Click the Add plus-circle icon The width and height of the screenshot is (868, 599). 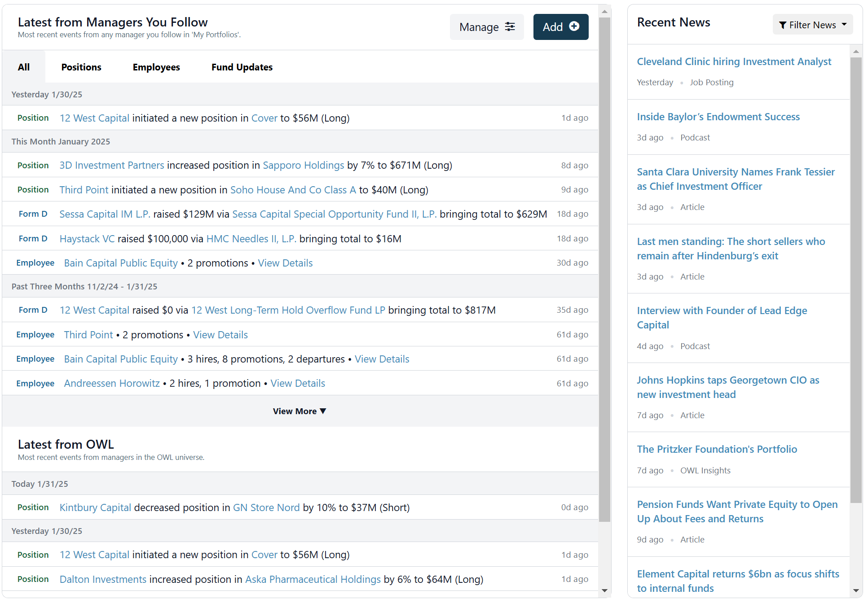coord(574,26)
